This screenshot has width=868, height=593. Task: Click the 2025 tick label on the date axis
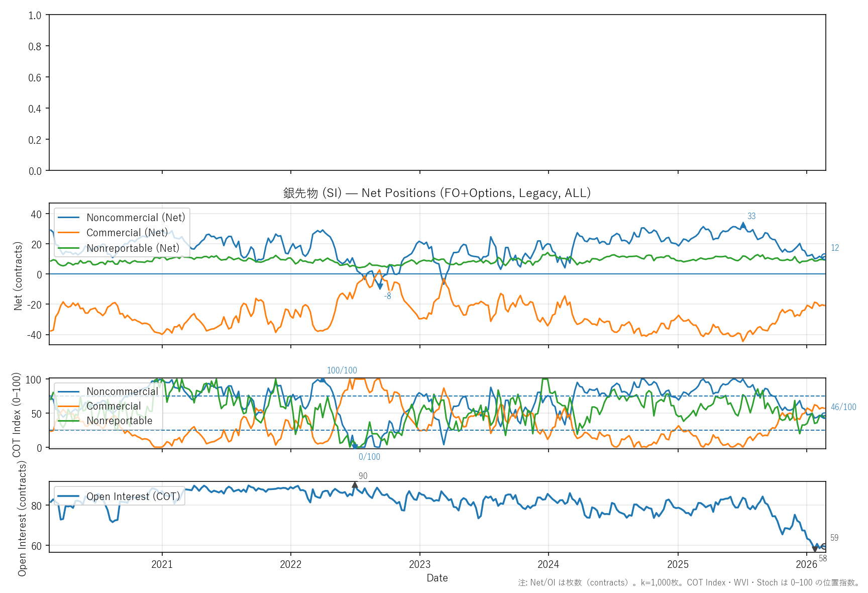coord(678,564)
